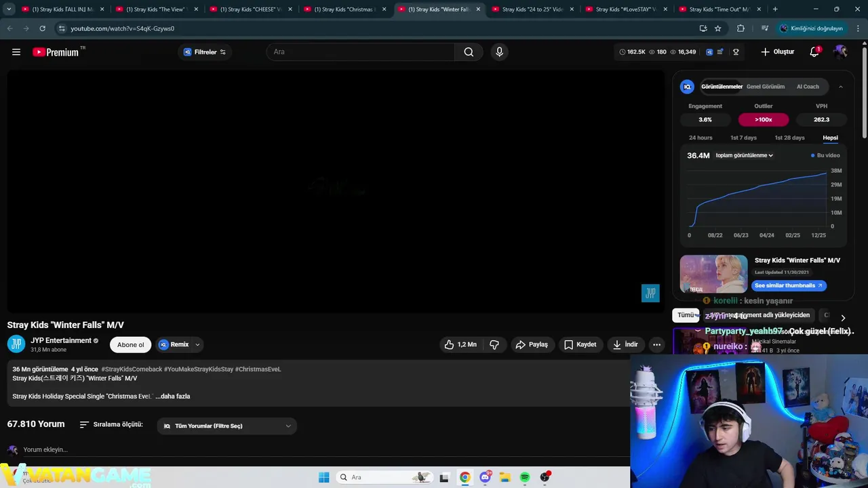Select Görüntülenmeler tab in vidIQ panel
The width and height of the screenshot is (868, 488).
[x=722, y=87]
